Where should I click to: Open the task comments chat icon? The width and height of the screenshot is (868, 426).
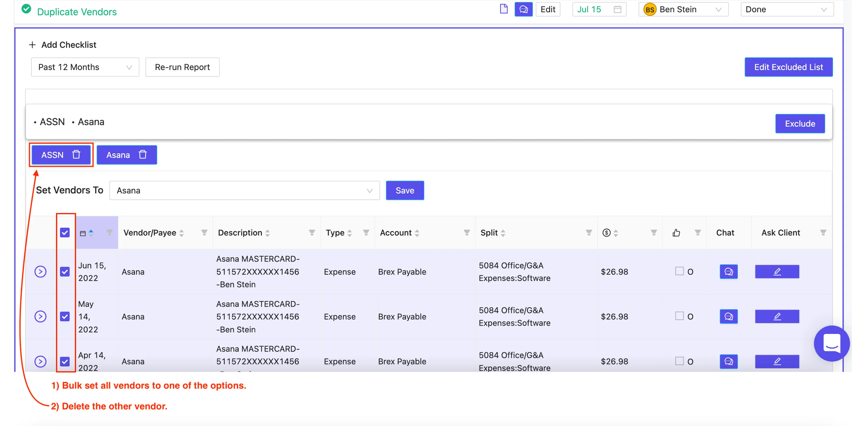(x=523, y=9)
